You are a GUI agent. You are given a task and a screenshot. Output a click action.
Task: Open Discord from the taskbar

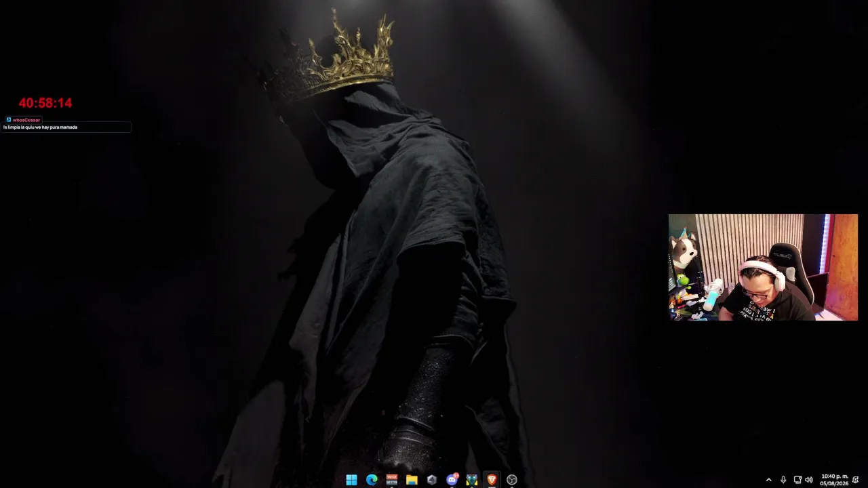[452, 480]
